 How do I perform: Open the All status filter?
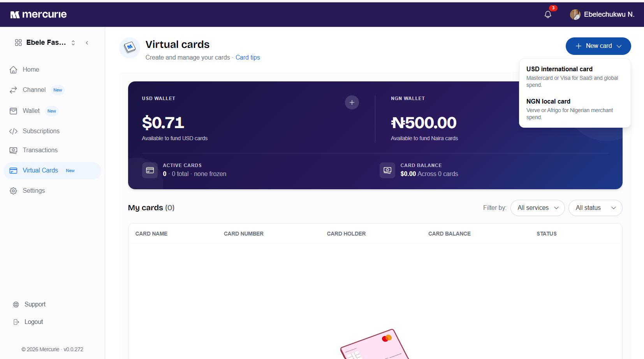595,208
